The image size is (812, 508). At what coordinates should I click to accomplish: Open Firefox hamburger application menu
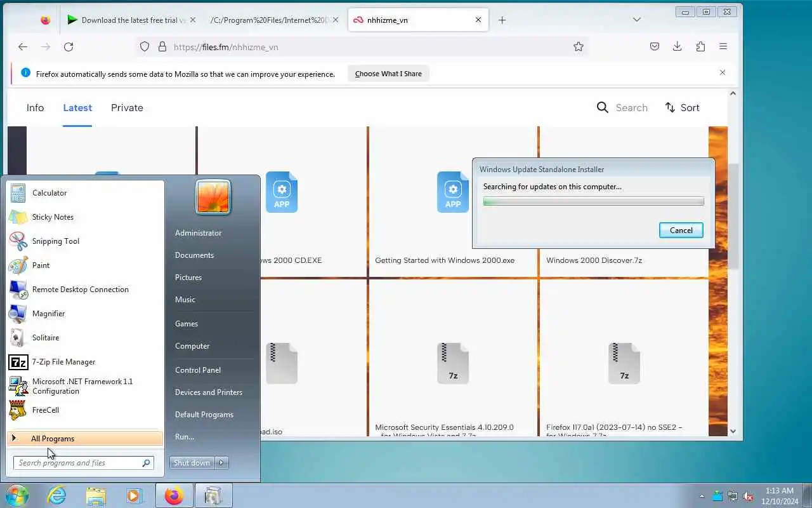click(723, 46)
